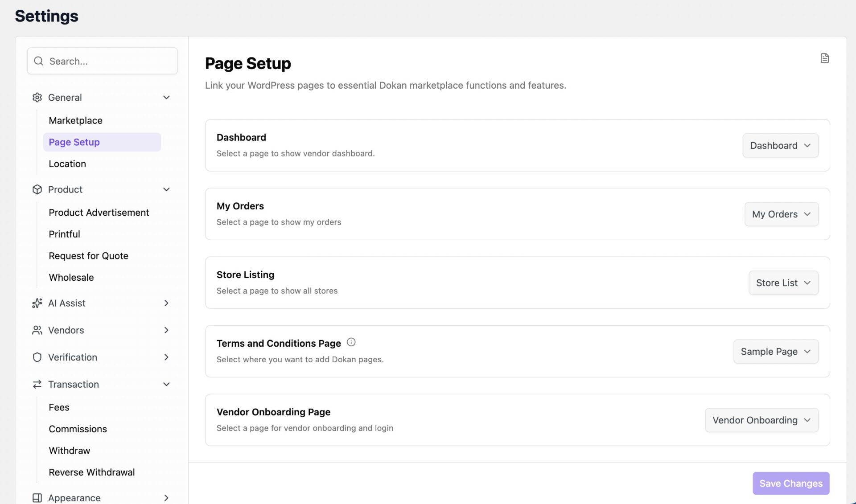Click the Product box icon
Image resolution: width=856 pixels, height=504 pixels.
click(x=37, y=189)
